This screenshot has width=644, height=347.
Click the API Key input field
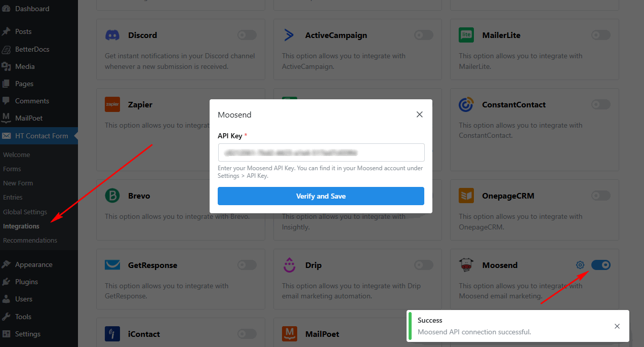pos(320,152)
